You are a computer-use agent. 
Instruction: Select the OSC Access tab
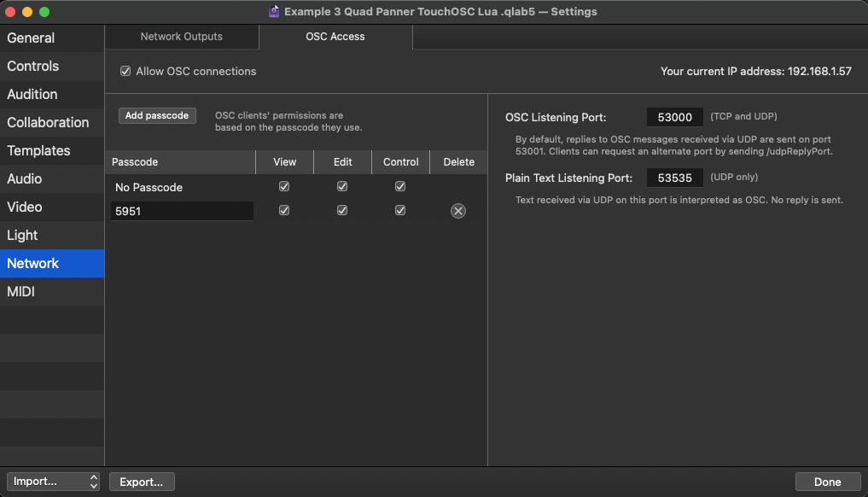(335, 37)
